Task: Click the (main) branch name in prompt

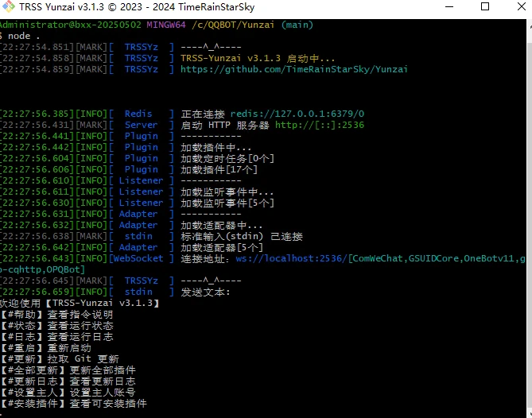Action: point(297,25)
